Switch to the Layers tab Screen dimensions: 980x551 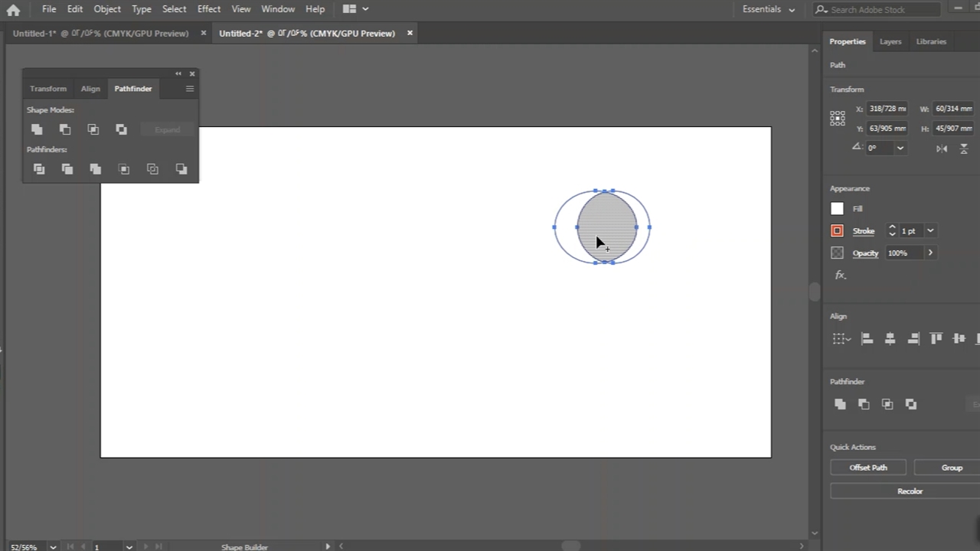pyautogui.click(x=890, y=41)
